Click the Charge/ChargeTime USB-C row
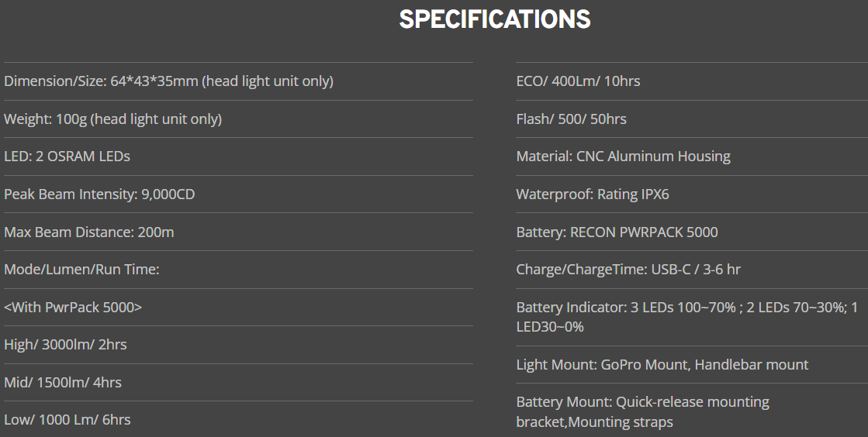The image size is (868, 437). [x=628, y=270]
